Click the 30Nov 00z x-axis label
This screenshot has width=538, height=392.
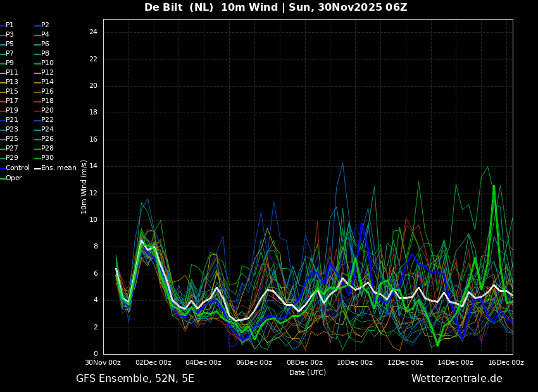pos(103,363)
